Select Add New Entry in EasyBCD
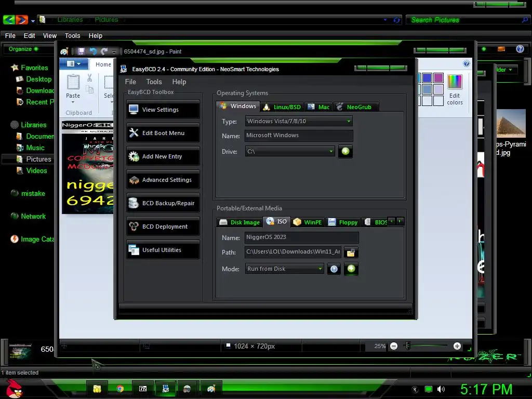The height and width of the screenshot is (399, 532). point(163,156)
